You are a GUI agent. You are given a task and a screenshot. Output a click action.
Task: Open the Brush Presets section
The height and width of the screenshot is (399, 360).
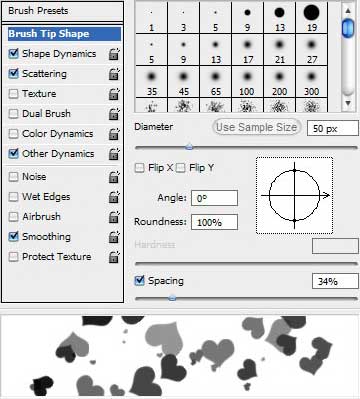62,11
